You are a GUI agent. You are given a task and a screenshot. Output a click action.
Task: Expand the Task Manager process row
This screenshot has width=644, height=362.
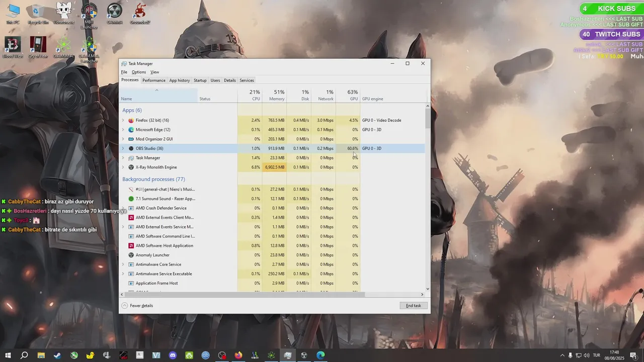[x=123, y=158]
